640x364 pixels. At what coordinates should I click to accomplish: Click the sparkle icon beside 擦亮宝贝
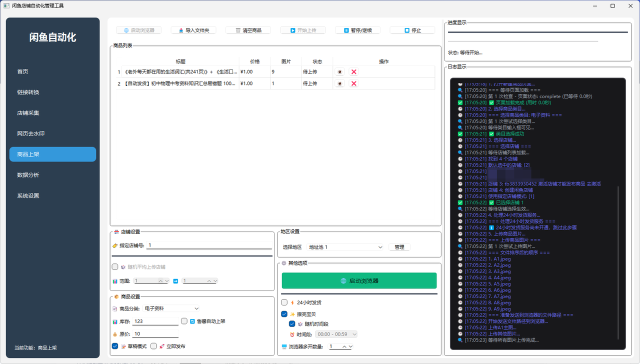tap(292, 314)
